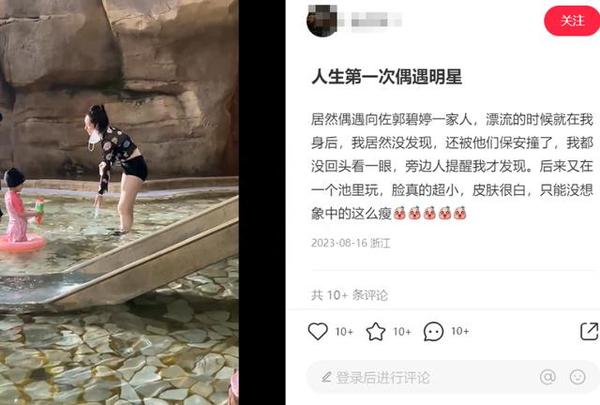Click the post body text paragraph

[452, 167]
